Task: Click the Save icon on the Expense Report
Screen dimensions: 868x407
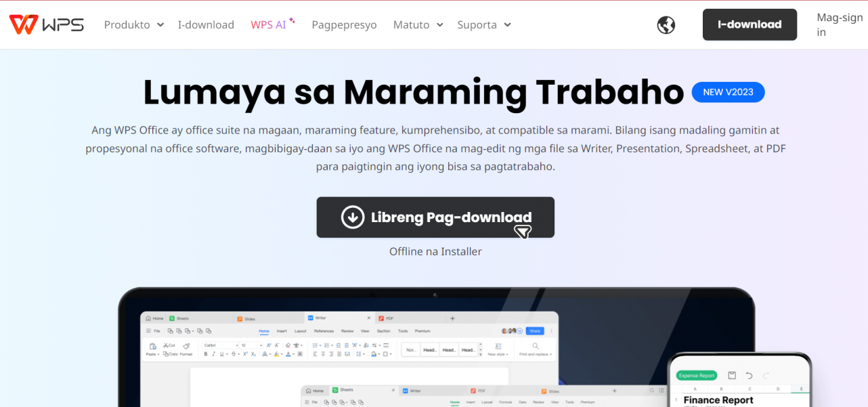Action: 733,375
